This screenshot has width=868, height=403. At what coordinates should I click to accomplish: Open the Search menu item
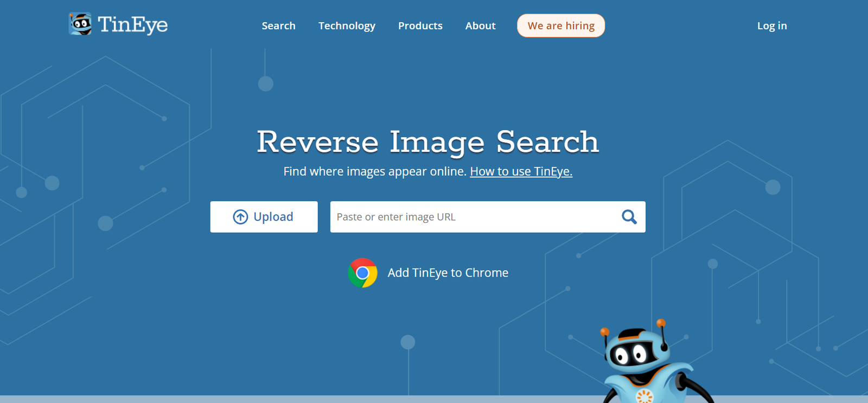(279, 25)
